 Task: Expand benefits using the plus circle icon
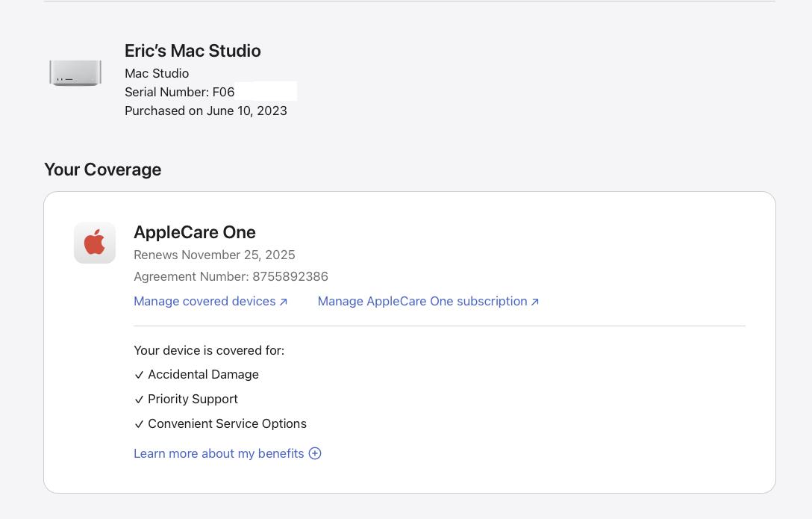tap(315, 453)
